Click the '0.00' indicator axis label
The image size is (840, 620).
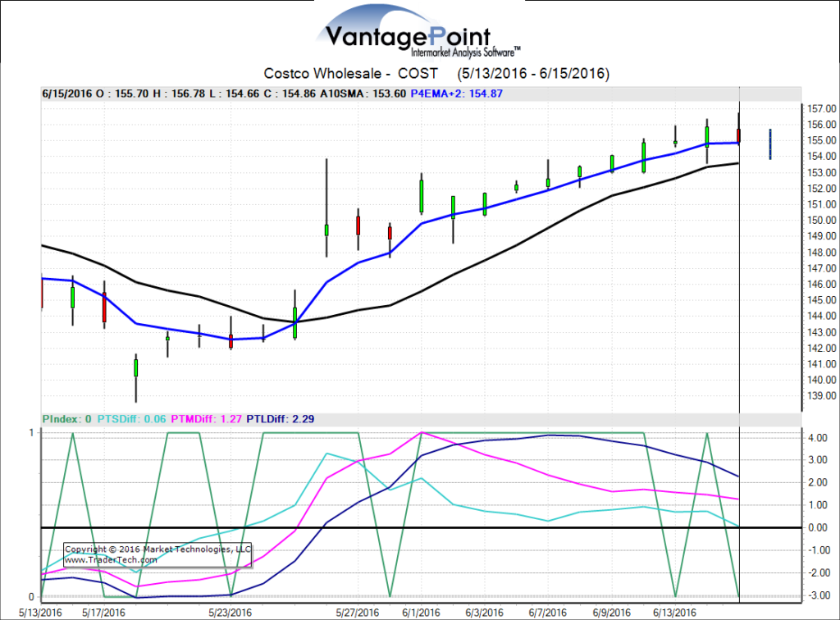pyautogui.click(x=818, y=528)
